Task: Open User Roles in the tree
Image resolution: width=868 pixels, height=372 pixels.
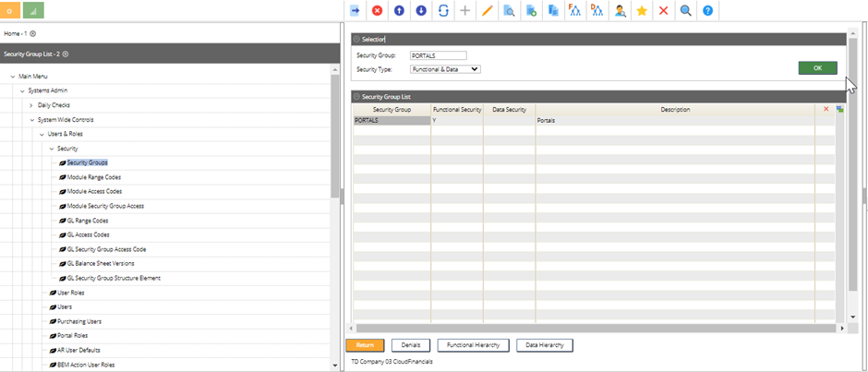Action: [71, 293]
